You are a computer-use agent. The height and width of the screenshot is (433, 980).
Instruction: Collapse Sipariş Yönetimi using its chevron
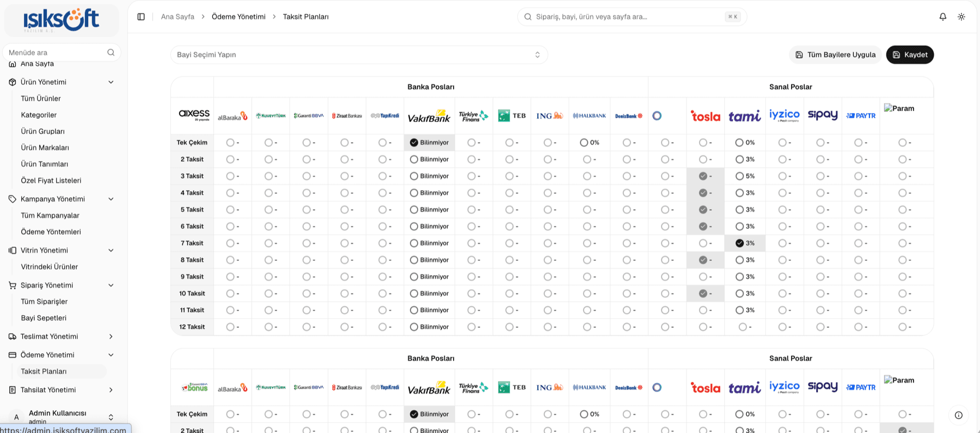(111, 285)
